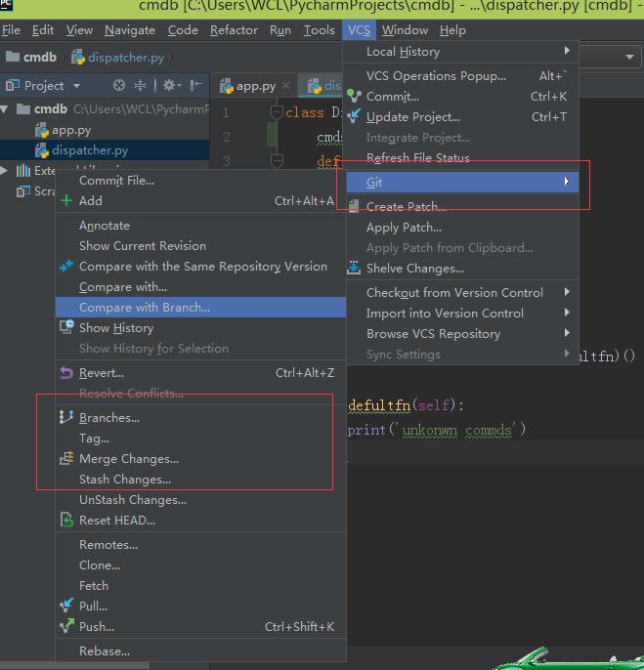The image size is (644, 670).
Task: Open the Refactor menu
Action: click(234, 30)
